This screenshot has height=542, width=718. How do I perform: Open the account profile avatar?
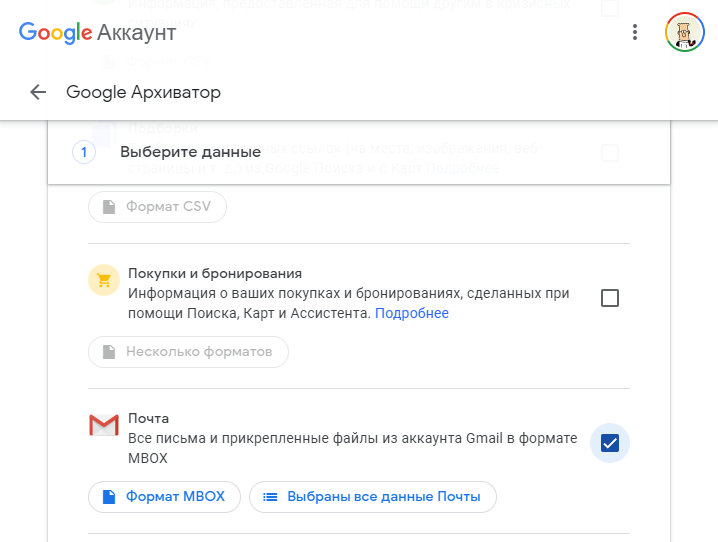pyautogui.click(x=685, y=32)
